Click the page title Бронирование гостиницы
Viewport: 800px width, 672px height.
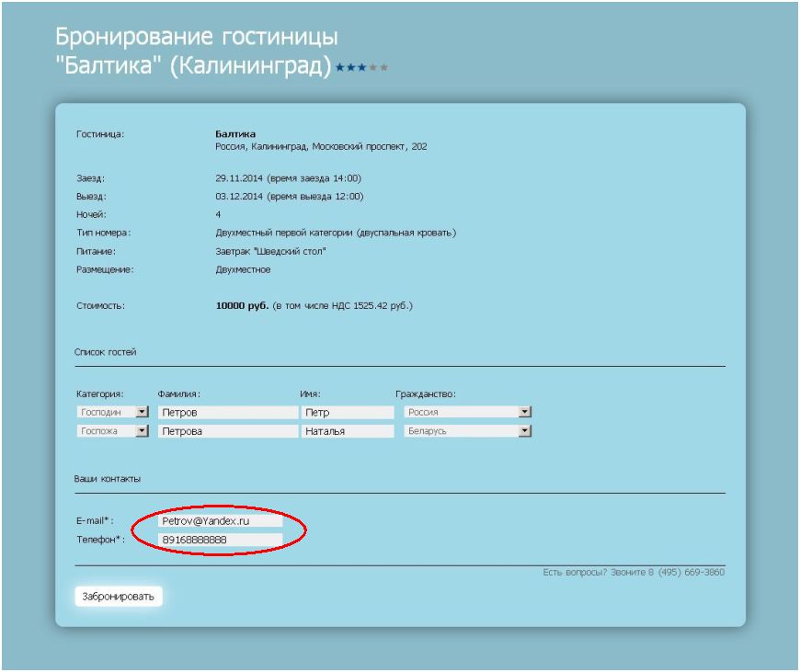(x=196, y=38)
